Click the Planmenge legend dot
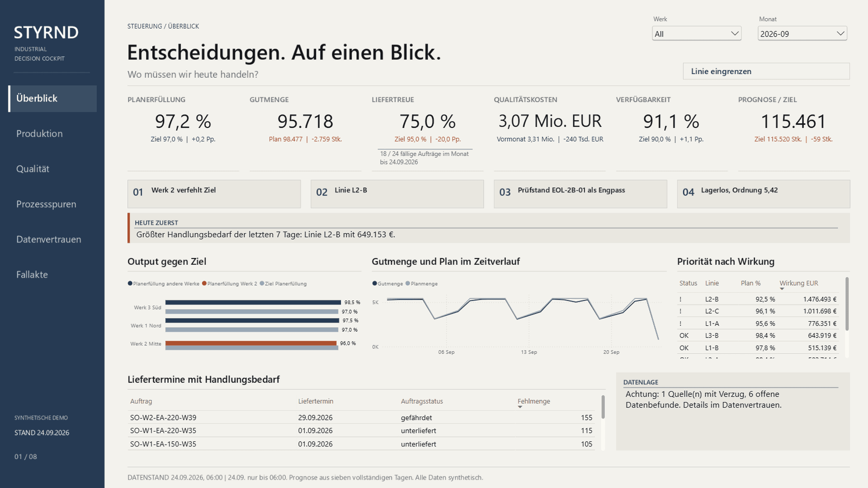This screenshot has width=868, height=488. (x=408, y=284)
